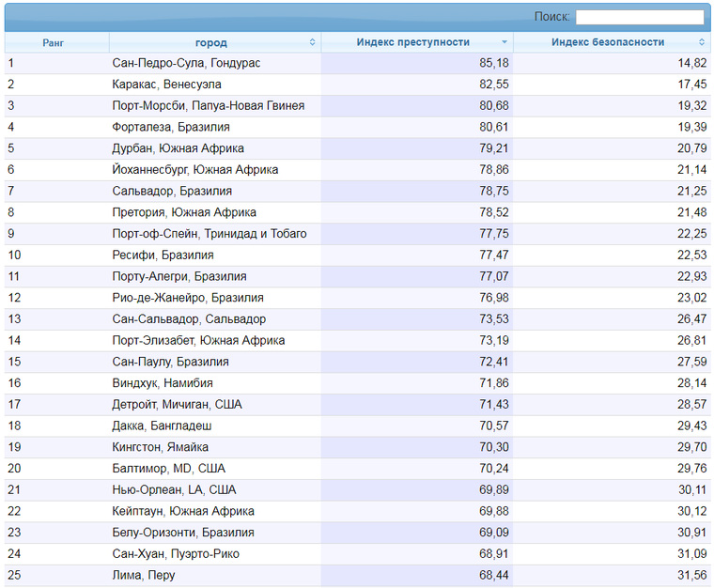Click safety index value 30,91
The width and height of the screenshot is (714, 588).
pyautogui.click(x=692, y=533)
